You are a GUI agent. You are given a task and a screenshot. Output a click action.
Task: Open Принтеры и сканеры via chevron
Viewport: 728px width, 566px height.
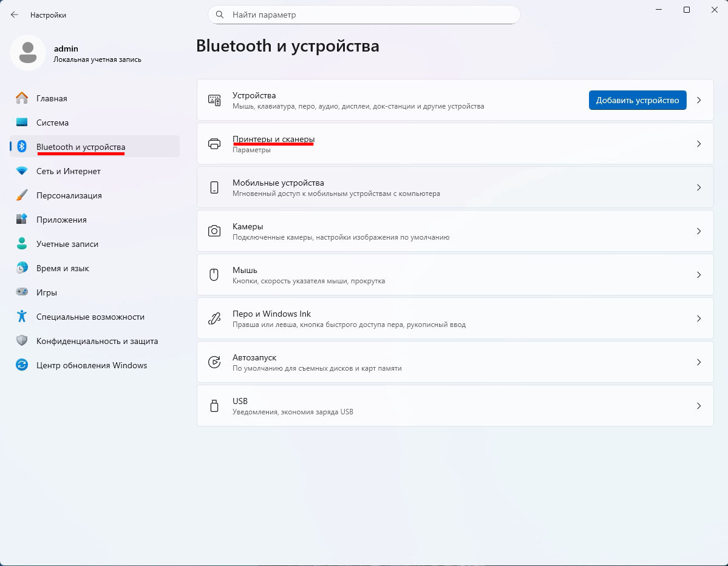[699, 144]
